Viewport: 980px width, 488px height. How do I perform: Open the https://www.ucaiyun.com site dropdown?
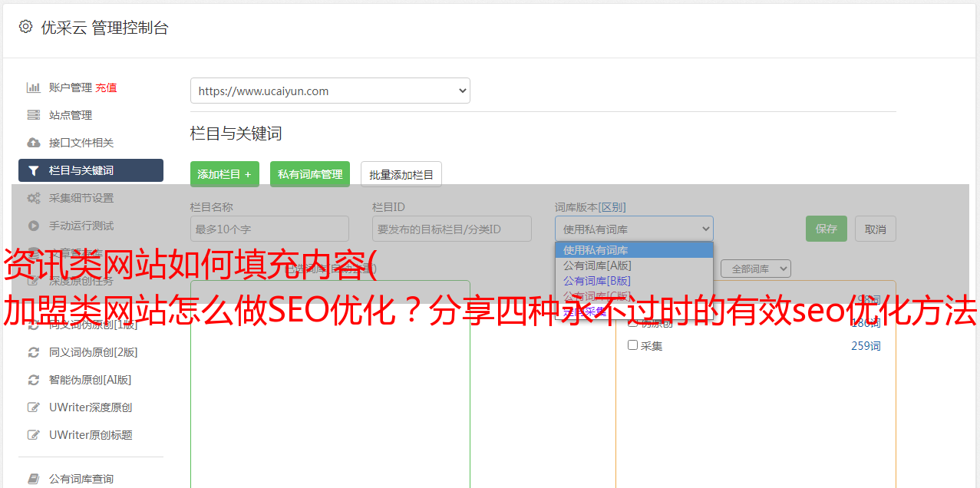pos(330,91)
